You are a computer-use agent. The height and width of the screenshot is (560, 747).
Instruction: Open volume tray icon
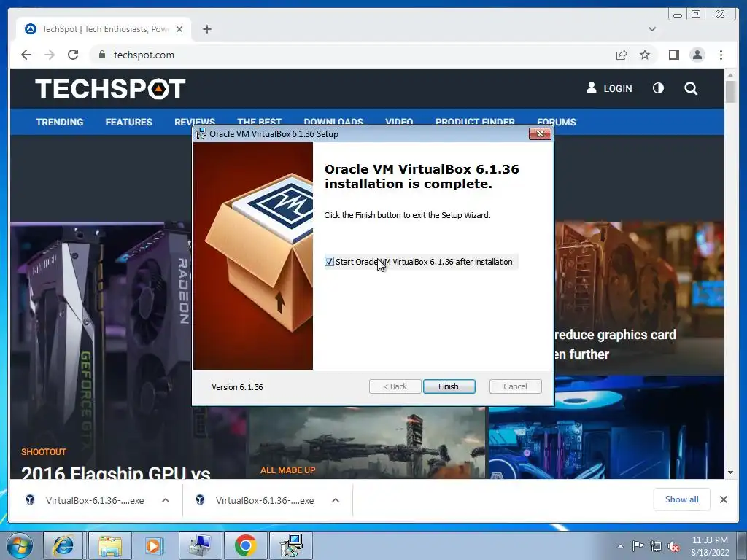[x=673, y=546]
